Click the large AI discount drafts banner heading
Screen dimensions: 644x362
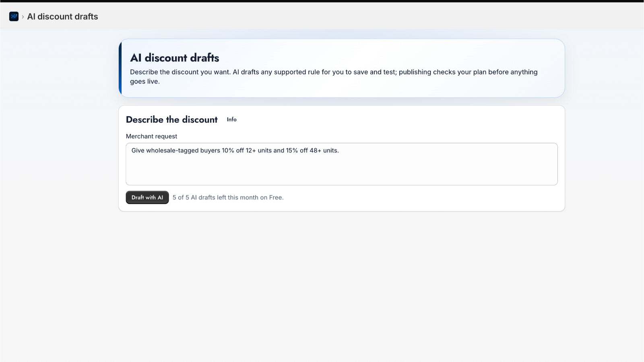click(x=175, y=58)
